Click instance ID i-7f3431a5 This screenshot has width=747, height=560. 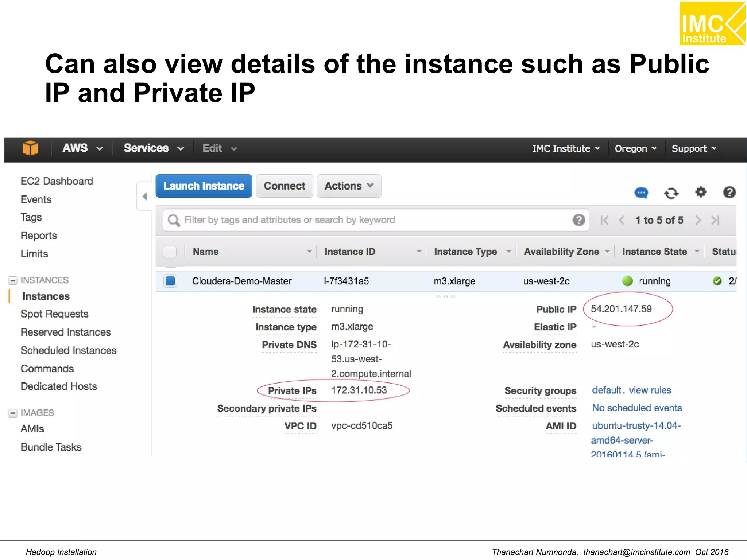click(x=347, y=281)
